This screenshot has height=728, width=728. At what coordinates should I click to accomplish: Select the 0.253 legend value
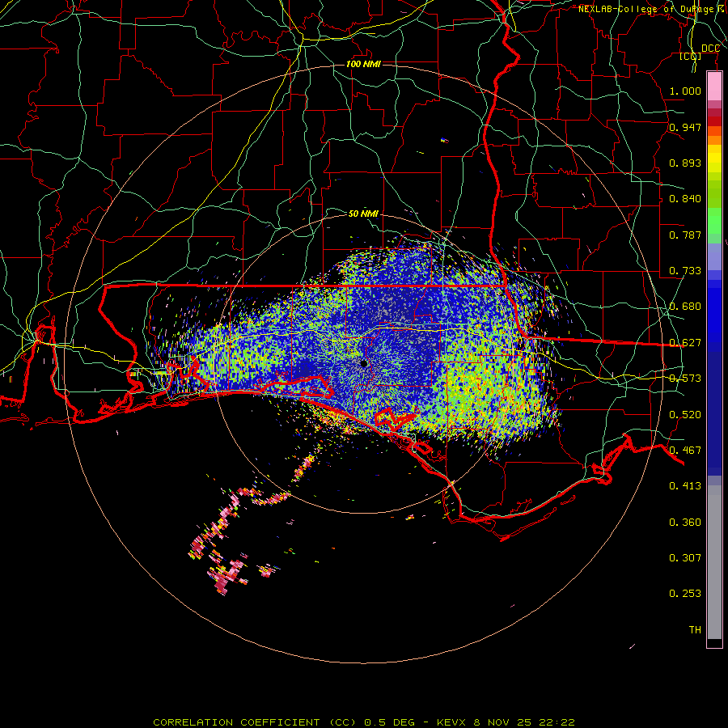[x=685, y=594]
